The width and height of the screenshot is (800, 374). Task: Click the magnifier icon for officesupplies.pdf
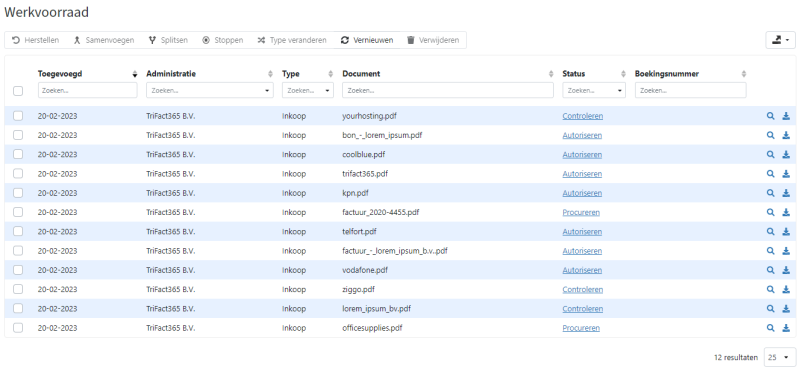(x=770, y=328)
